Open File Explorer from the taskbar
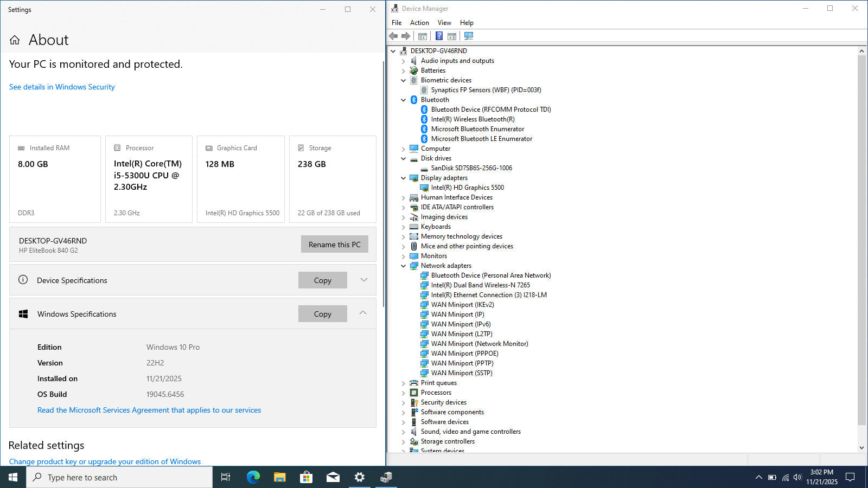This screenshot has width=868, height=488. point(279,477)
